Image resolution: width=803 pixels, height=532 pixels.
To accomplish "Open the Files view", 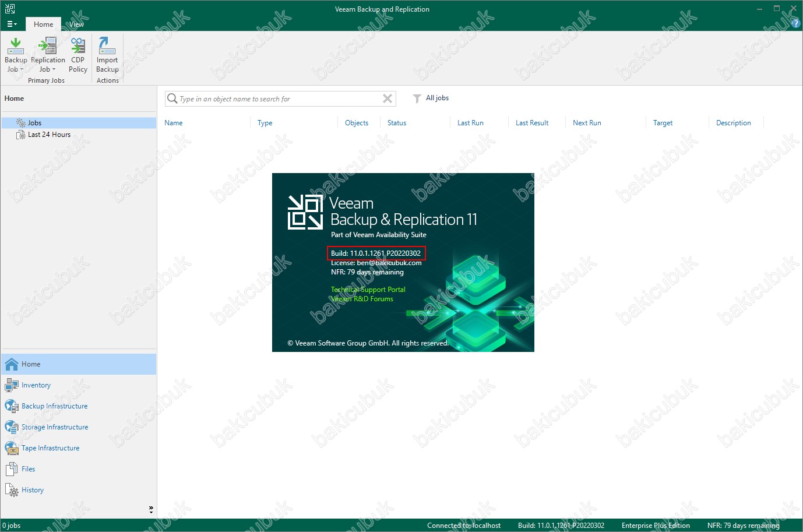I will 79,469.
